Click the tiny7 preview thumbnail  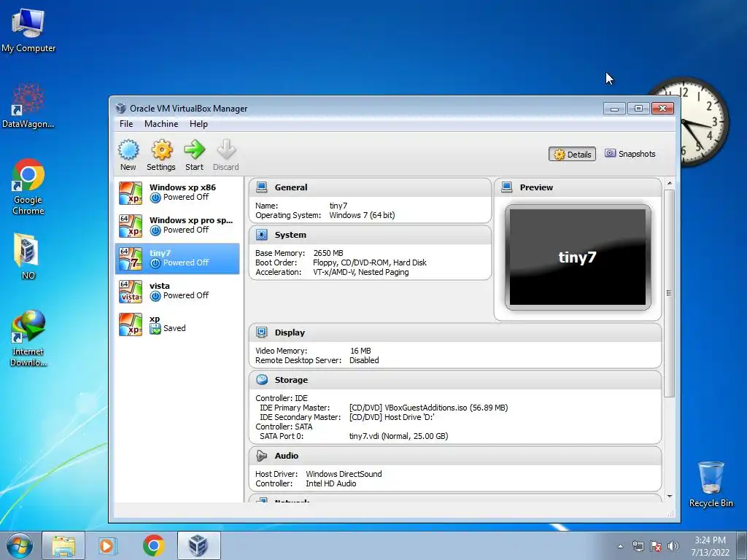(578, 257)
